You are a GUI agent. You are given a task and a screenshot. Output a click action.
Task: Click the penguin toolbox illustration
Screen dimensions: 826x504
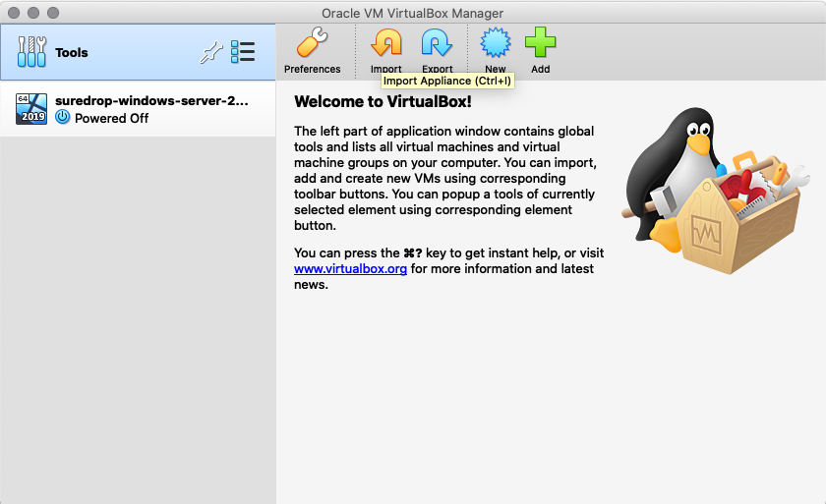(x=716, y=191)
